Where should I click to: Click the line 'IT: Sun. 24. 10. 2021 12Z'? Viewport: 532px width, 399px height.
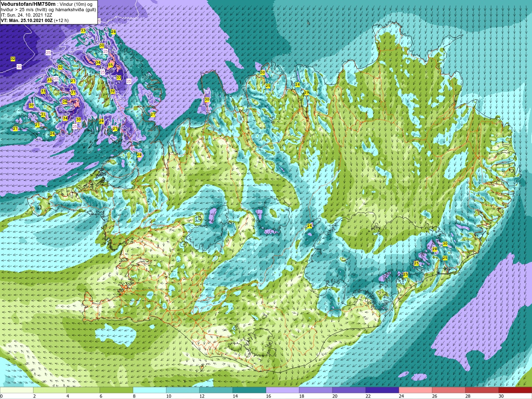click(x=27, y=15)
